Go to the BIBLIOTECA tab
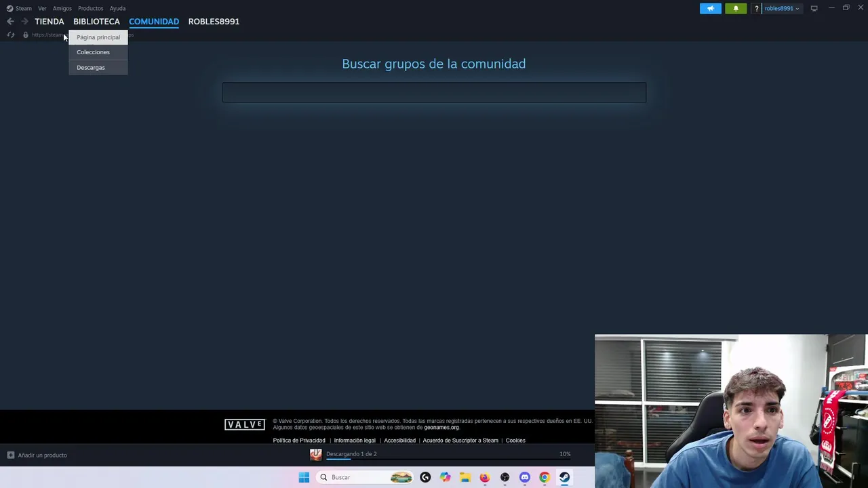The height and width of the screenshot is (488, 868). [96, 22]
